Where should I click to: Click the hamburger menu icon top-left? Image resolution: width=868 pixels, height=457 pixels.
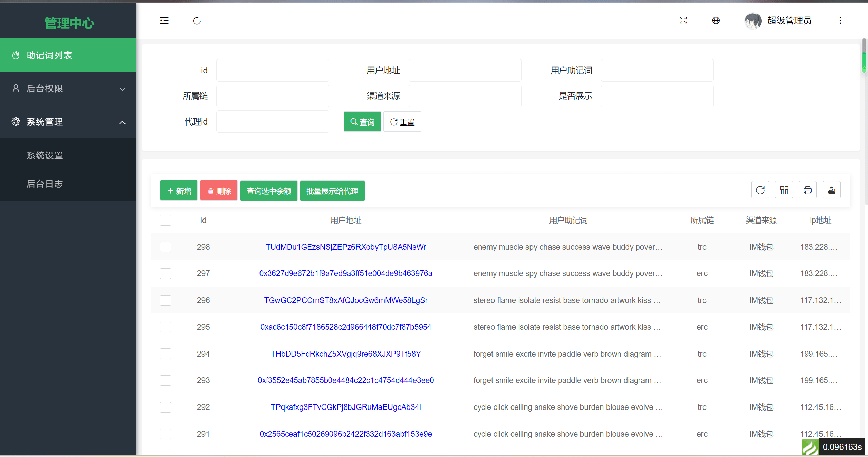pyautogui.click(x=164, y=20)
